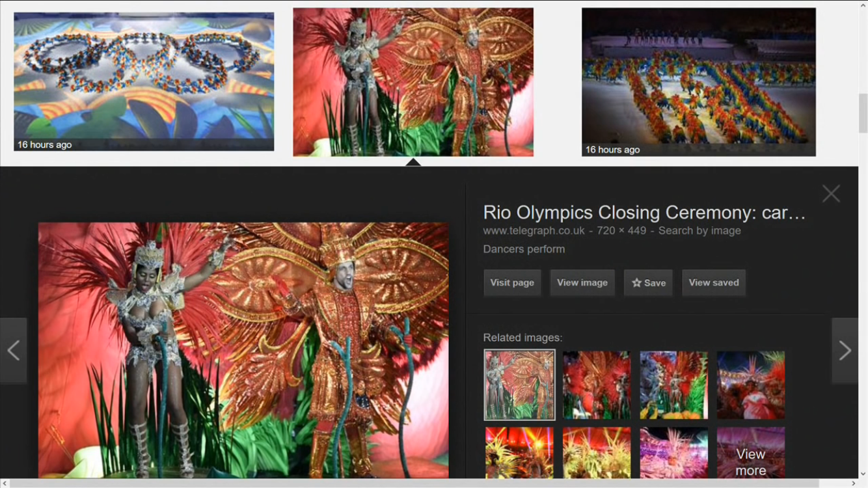This screenshot has width=868, height=488.
Task: Open the www.telegraph.co.uk source link
Action: 534,230
